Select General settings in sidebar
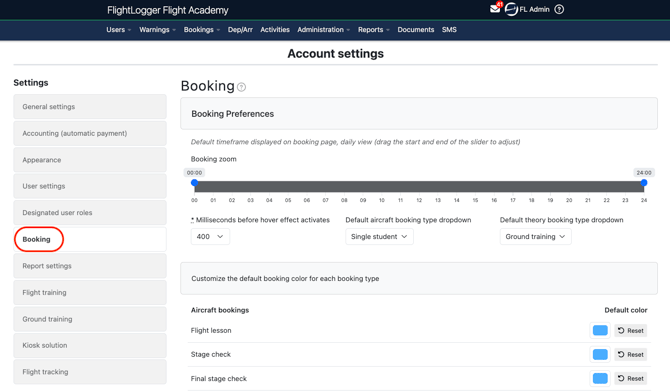The image size is (670, 391). click(x=90, y=106)
